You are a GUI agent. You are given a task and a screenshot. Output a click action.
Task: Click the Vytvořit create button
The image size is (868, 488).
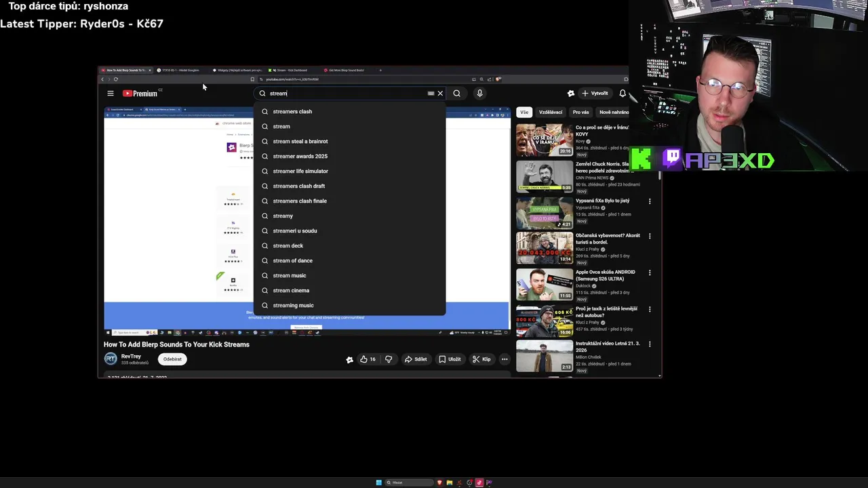coord(595,94)
